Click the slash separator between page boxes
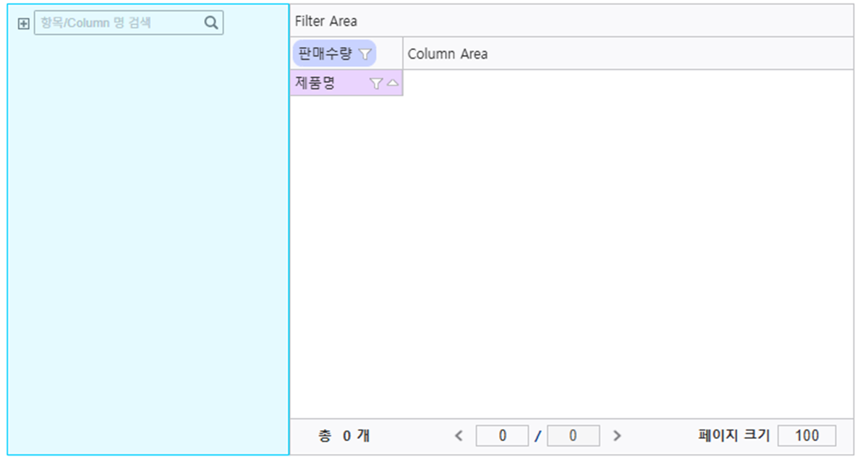Image resolution: width=868 pixels, height=460 pixels. coord(537,436)
